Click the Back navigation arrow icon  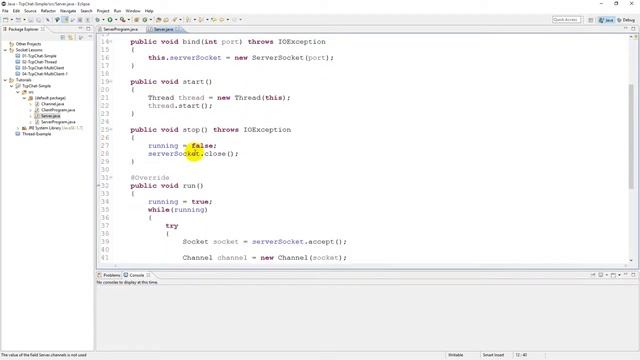[x=222, y=20]
